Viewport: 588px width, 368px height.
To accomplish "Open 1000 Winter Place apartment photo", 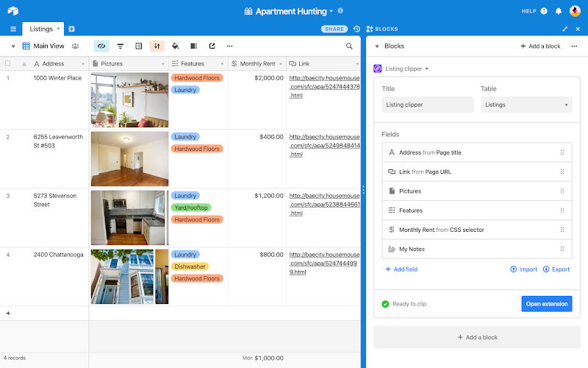I will 130,100.
